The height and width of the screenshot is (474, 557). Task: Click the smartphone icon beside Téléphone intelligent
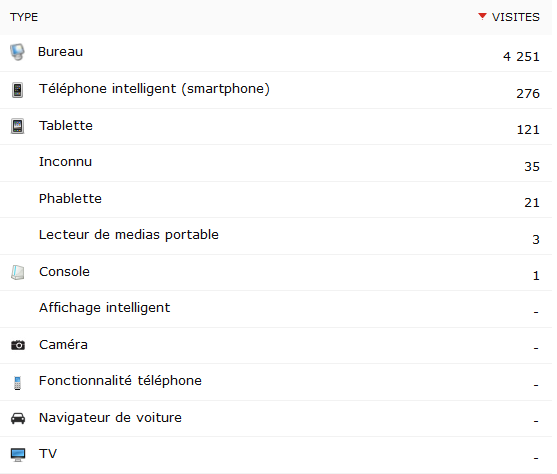(x=17, y=90)
